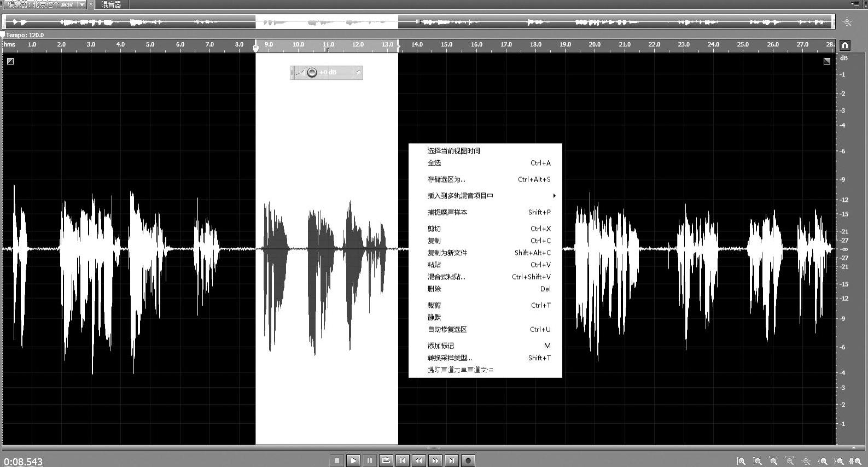Open the file dropdown on editor tab
Image resolution: width=868 pixels, height=467 pixels.
(82, 4)
